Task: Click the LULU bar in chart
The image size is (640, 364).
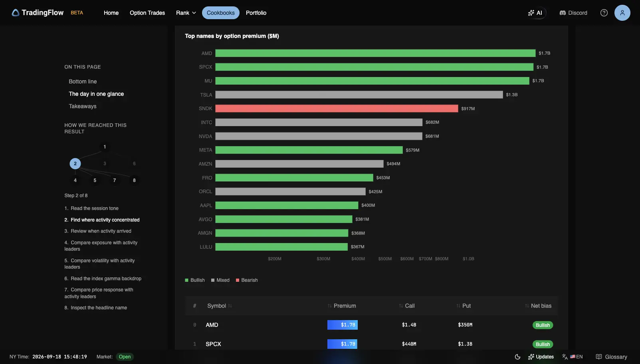Action: 281,247
